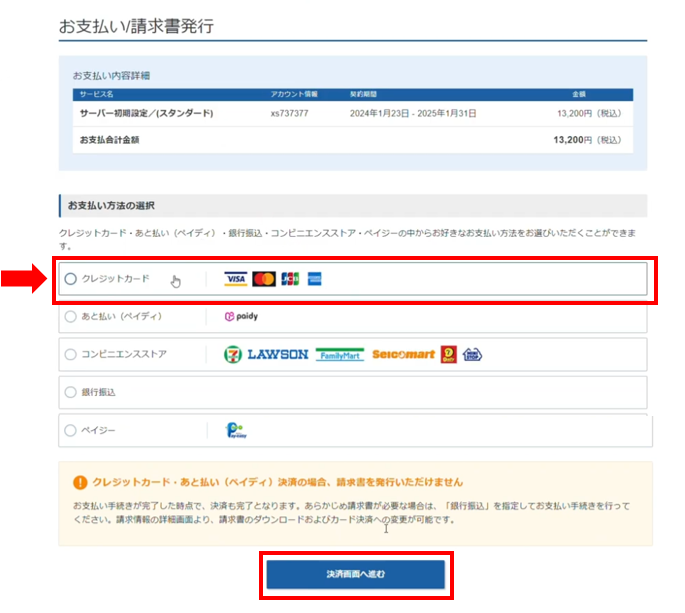Click the FamilyMart logo
Image resolution: width=685 pixels, height=613 pixels.
tap(340, 354)
